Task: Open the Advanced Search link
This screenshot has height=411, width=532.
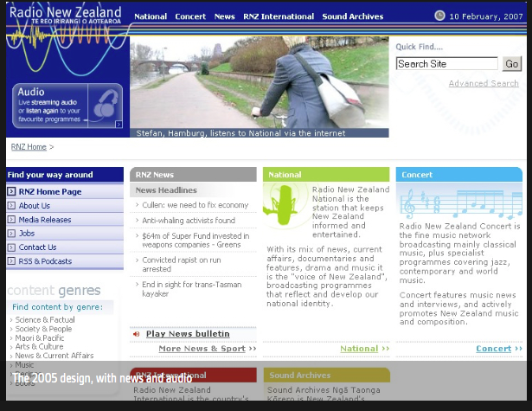Action: [x=484, y=83]
